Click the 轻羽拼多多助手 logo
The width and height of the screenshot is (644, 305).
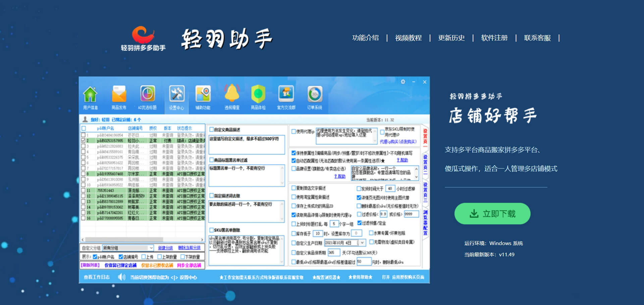(x=143, y=38)
